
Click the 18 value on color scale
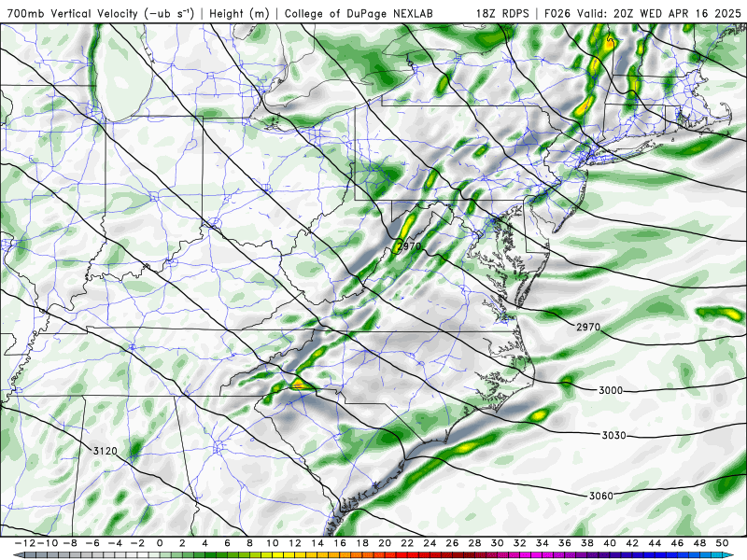362,543
